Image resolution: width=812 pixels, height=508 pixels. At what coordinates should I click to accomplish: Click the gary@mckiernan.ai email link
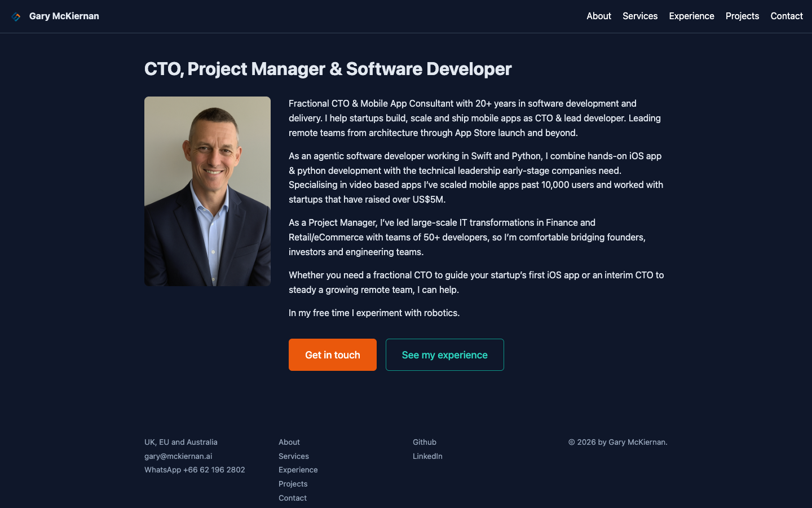pos(178,456)
